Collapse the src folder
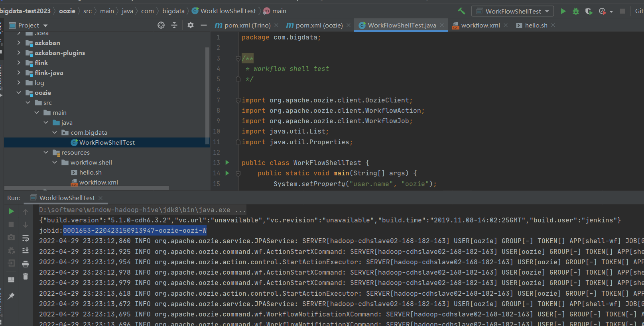 pos(28,102)
